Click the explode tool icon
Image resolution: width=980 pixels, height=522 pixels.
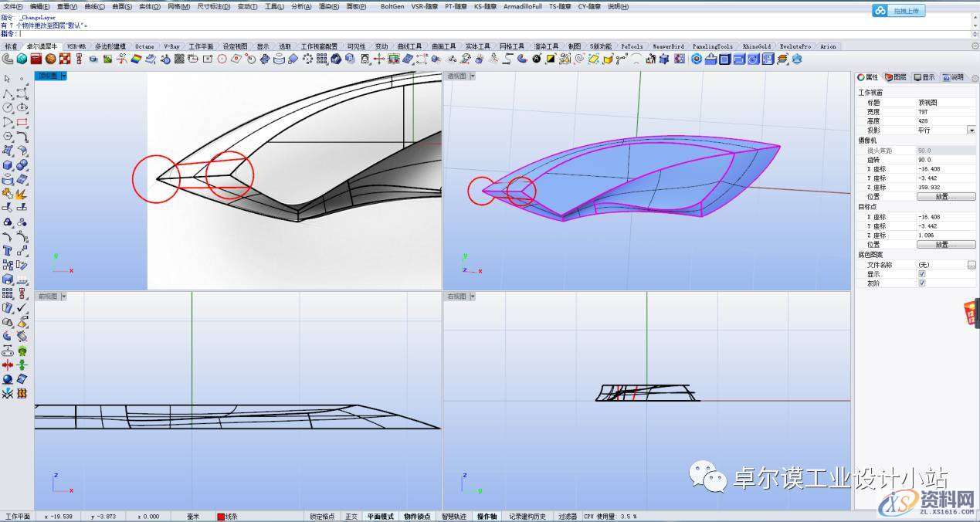(x=22, y=194)
